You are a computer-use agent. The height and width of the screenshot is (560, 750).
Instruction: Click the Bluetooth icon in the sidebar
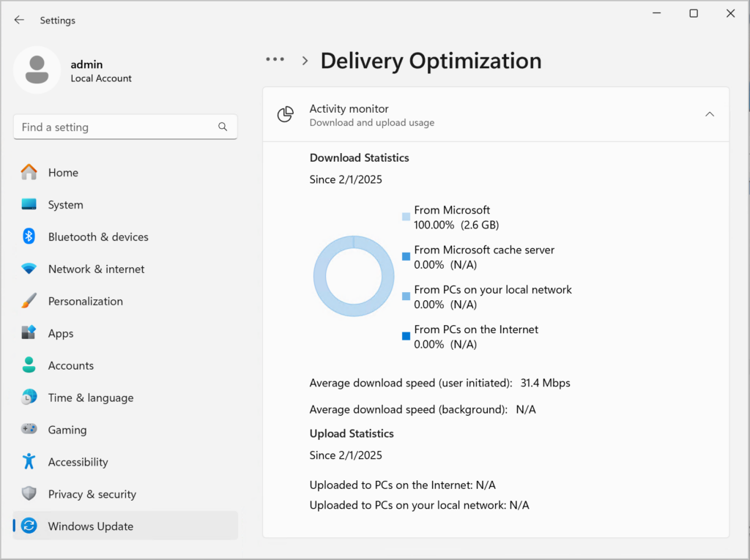coord(29,236)
